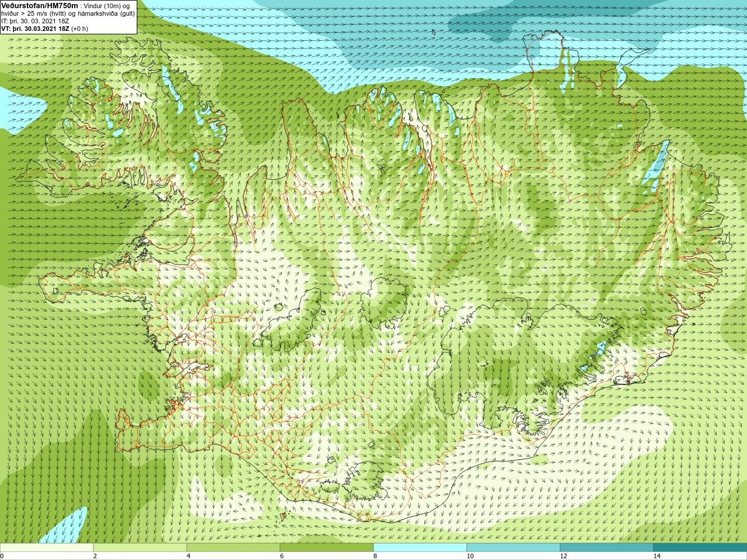This screenshot has height=560, width=747.
Task: Click the '10' label on the color scale
Action: 470,556
